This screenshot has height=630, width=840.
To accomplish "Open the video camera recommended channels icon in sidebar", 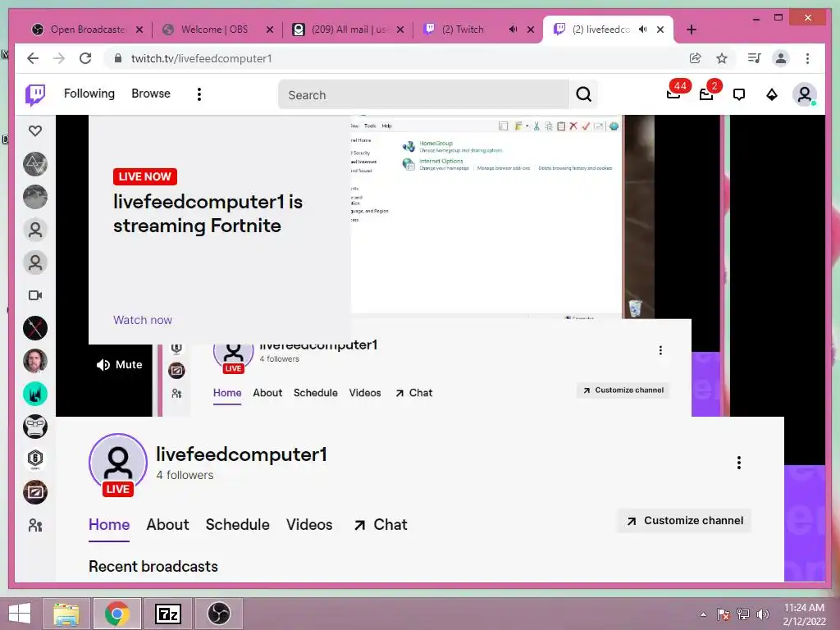I will pyautogui.click(x=35, y=295).
